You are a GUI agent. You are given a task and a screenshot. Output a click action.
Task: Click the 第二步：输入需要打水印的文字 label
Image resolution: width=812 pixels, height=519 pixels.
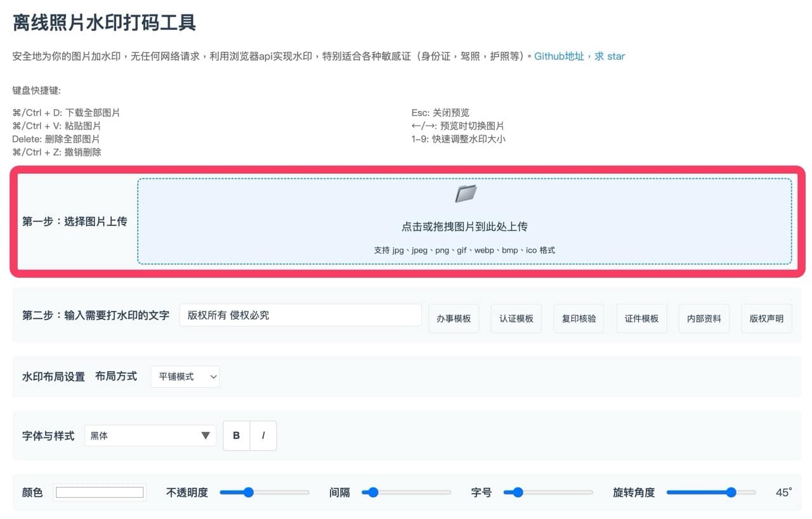click(96, 315)
